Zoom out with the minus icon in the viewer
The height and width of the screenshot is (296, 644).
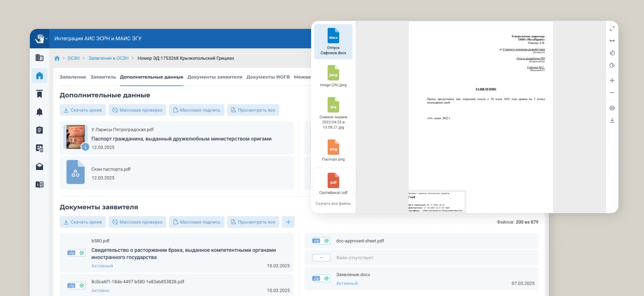612,93
